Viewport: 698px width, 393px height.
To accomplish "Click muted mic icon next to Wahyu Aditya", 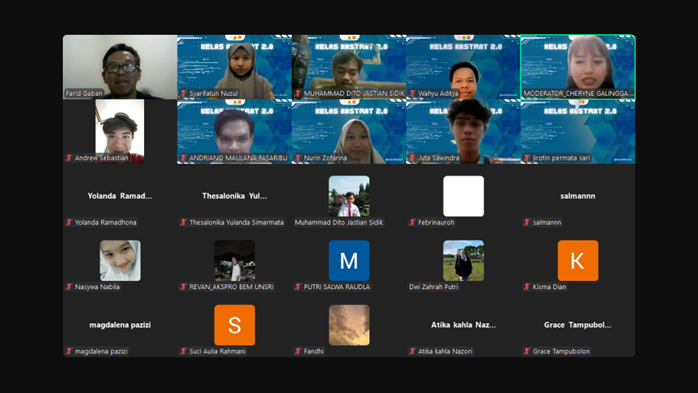I will (x=412, y=93).
